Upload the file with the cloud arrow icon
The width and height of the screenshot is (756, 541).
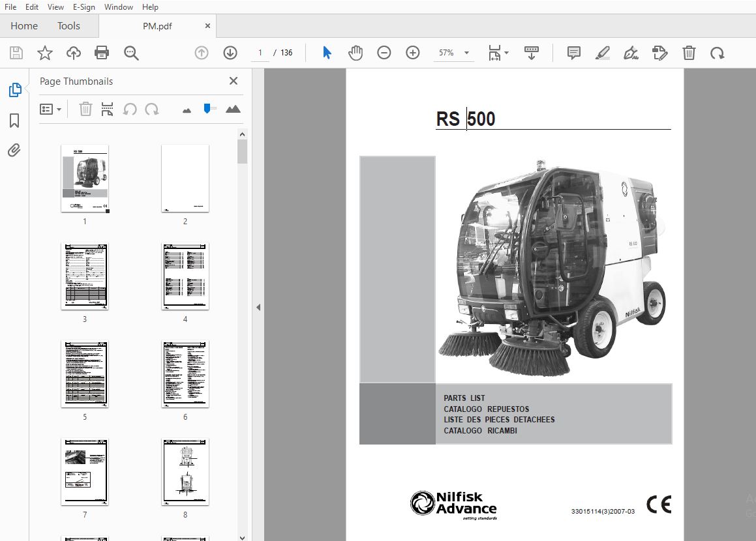(73, 53)
